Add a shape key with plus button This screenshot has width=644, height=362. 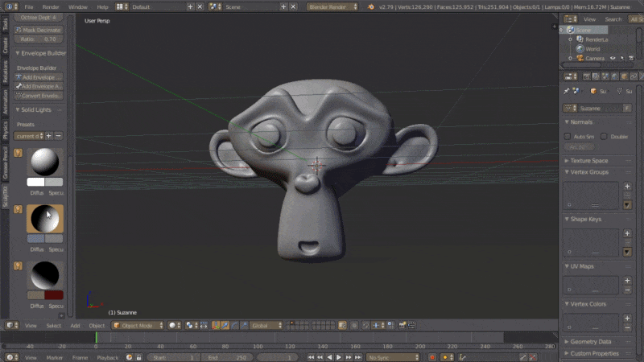pos(627,233)
